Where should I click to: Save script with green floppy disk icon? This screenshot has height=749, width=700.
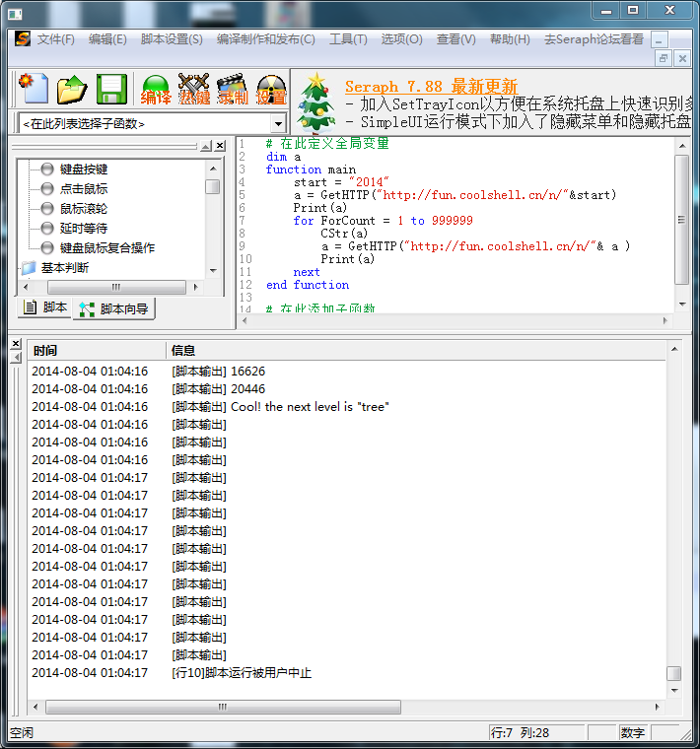coord(111,89)
